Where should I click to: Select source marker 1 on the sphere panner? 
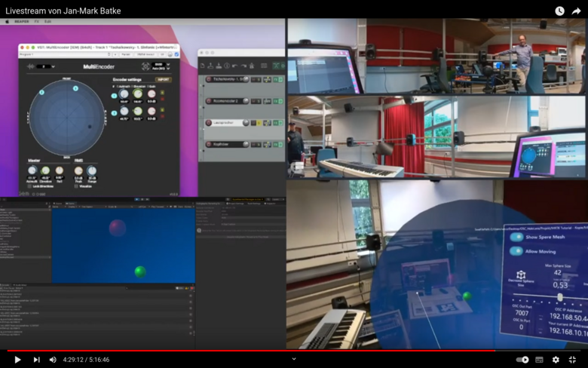coord(75,88)
